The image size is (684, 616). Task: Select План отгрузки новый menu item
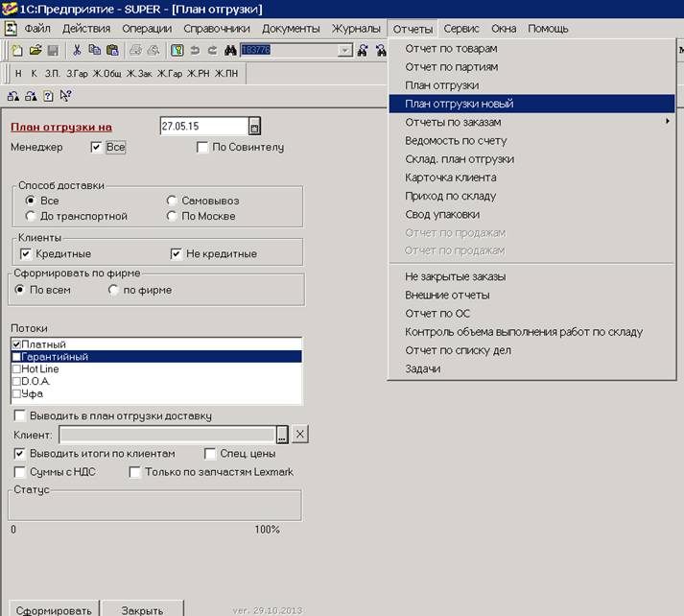(459, 104)
